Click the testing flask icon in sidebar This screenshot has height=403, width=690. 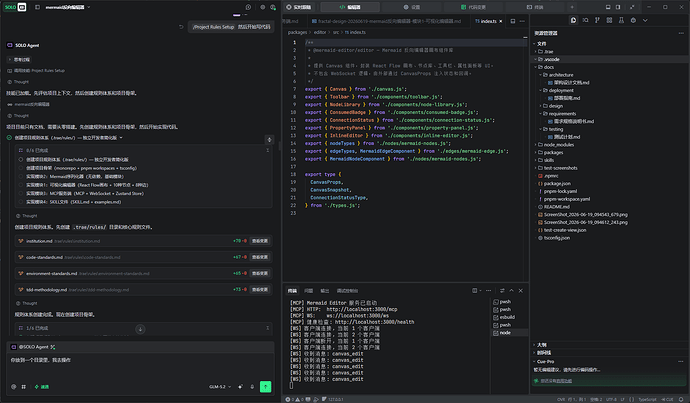621,20
